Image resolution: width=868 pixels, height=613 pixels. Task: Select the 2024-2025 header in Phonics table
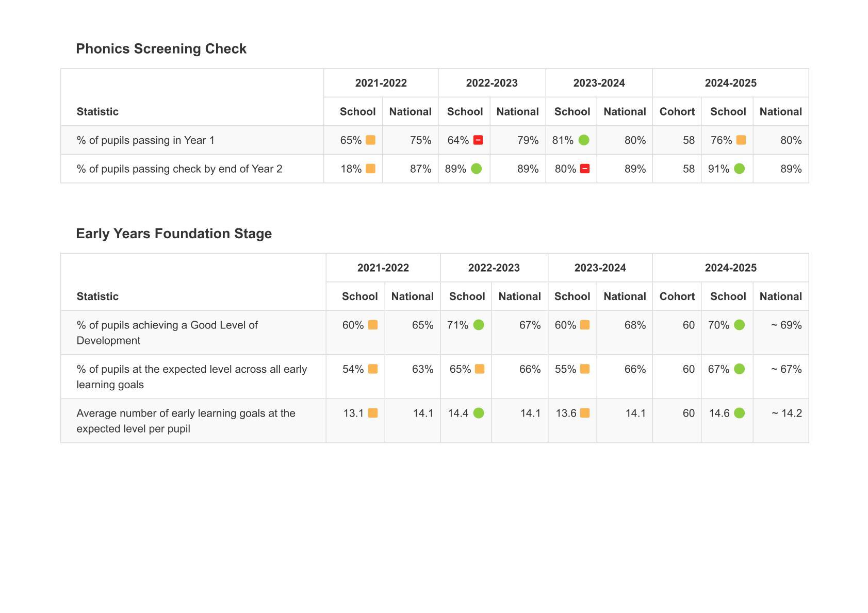point(730,83)
